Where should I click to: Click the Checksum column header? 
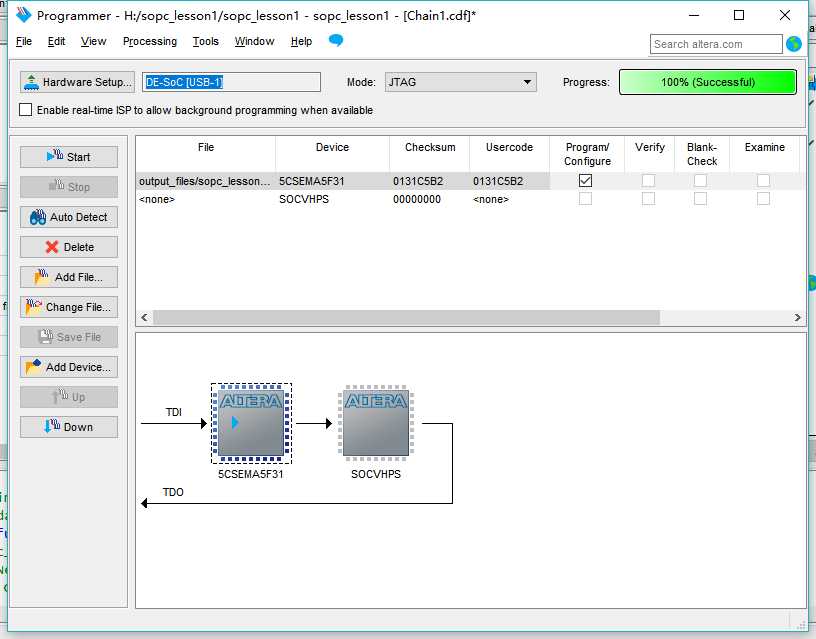[x=430, y=147]
